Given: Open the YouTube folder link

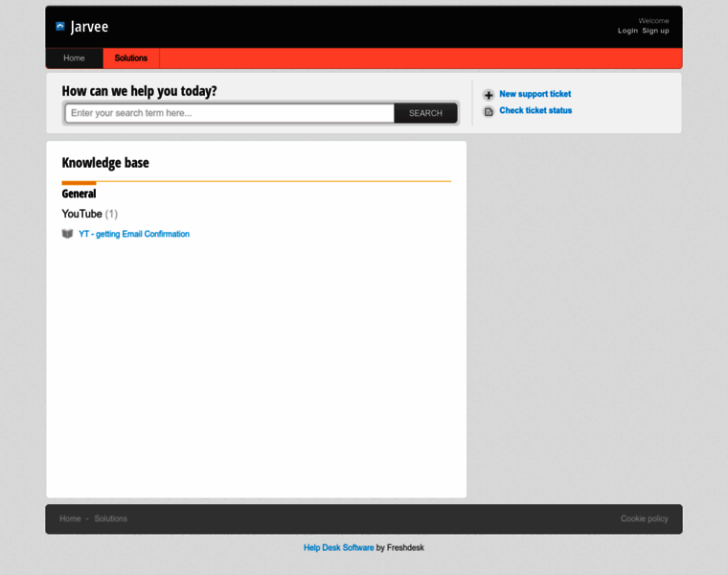Looking at the screenshot, I should click(81, 214).
